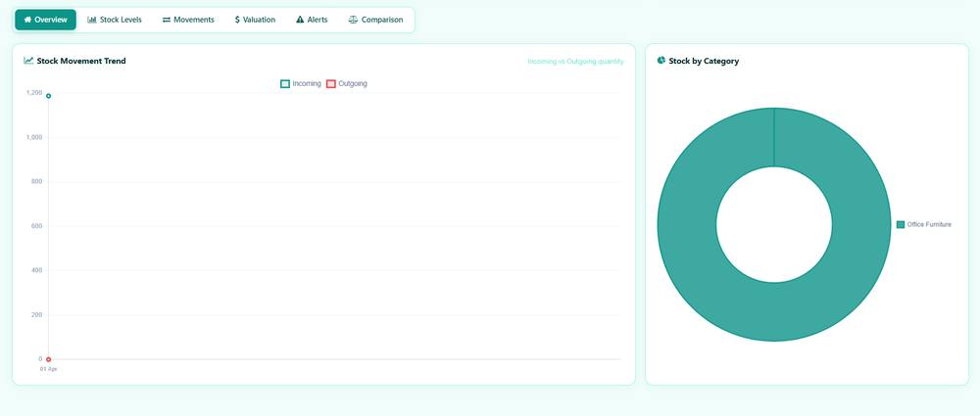Image resolution: width=980 pixels, height=416 pixels.
Task: Click the 800 y-axis label
Action: pyautogui.click(x=37, y=182)
